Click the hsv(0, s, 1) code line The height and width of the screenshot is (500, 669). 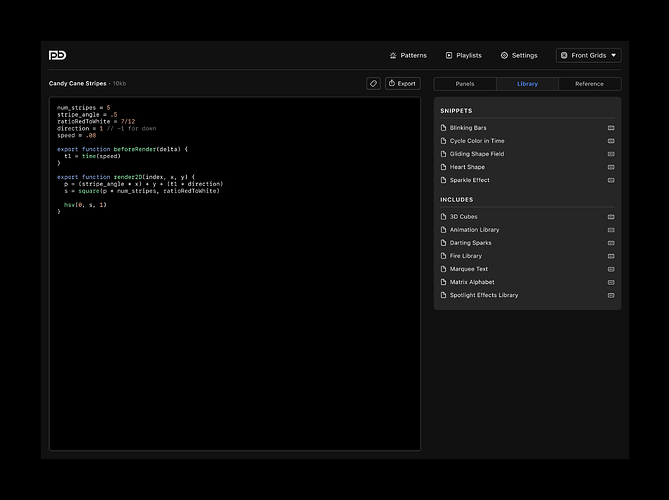click(85, 205)
